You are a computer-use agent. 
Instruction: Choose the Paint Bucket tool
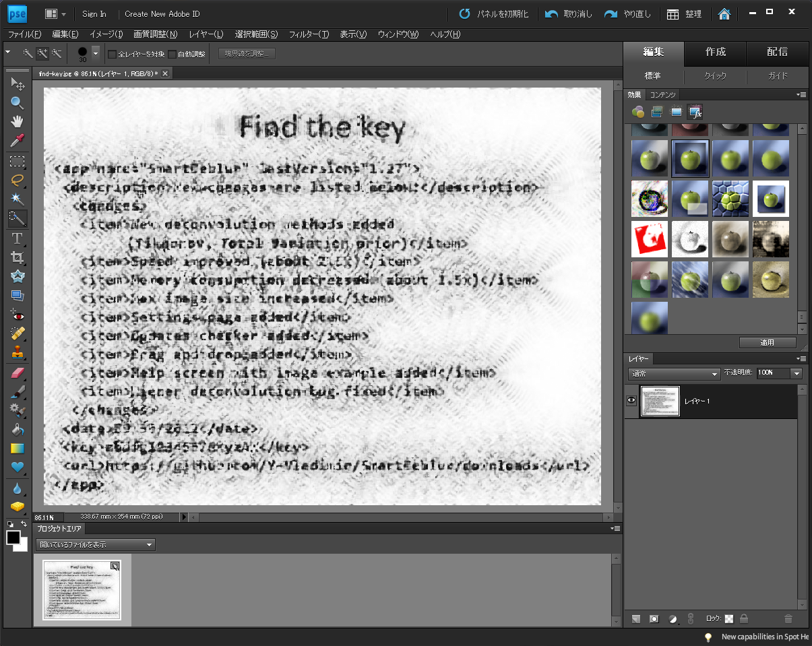tap(18, 429)
